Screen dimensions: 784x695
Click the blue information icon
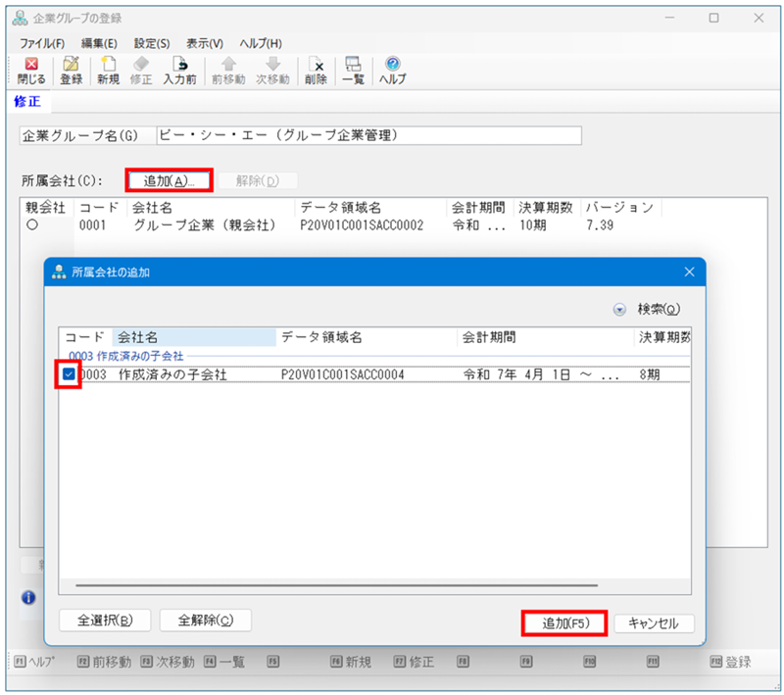point(28,598)
